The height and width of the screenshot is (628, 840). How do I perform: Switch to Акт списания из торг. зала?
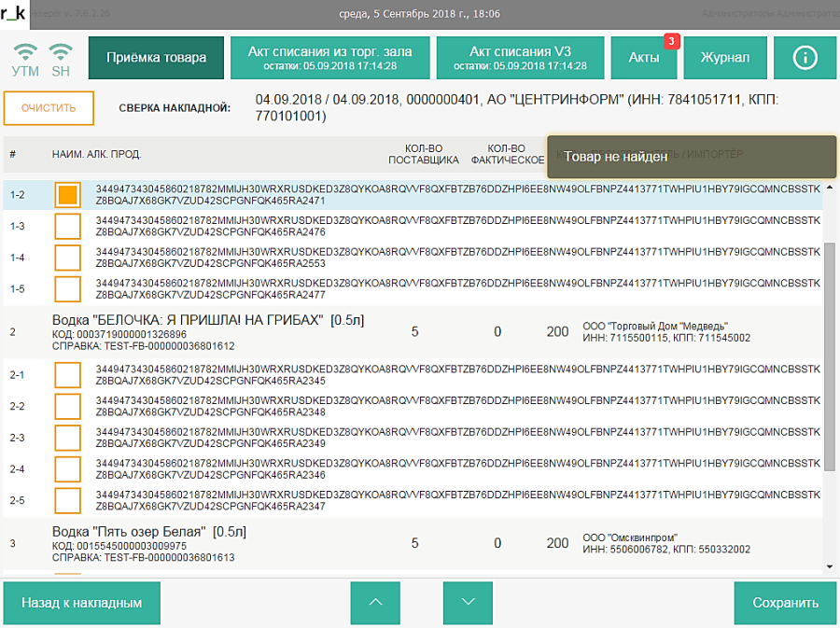point(329,58)
